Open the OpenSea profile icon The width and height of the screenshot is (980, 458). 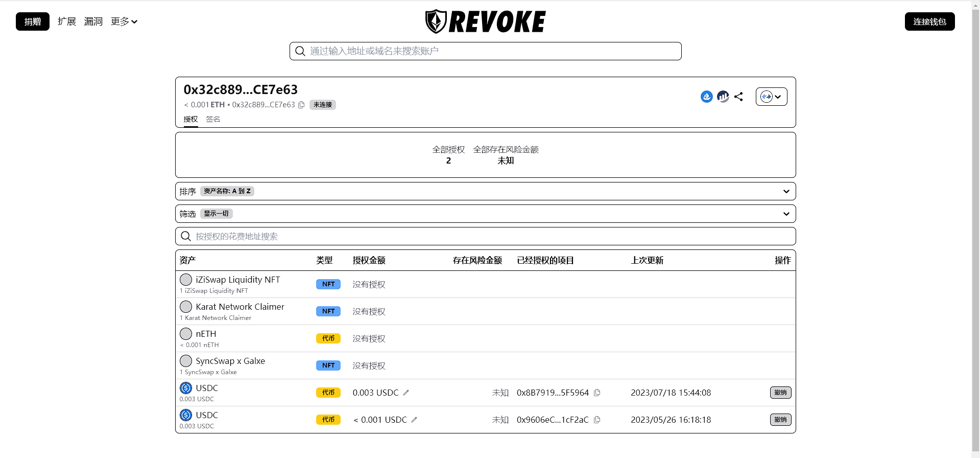coord(706,97)
